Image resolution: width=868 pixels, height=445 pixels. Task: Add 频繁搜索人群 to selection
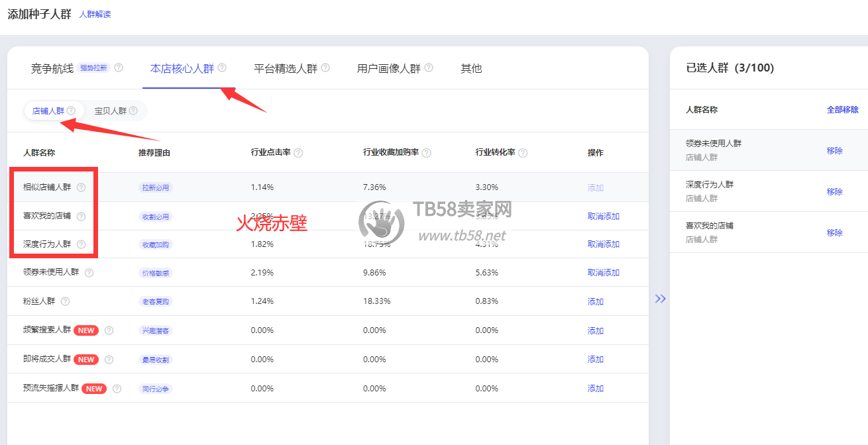pyautogui.click(x=596, y=331)
